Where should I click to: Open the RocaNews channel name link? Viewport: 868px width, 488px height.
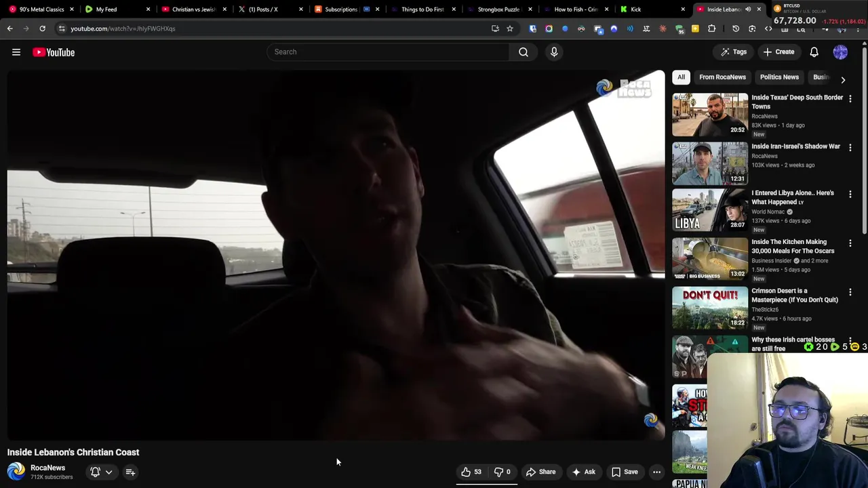click(47, 468)
